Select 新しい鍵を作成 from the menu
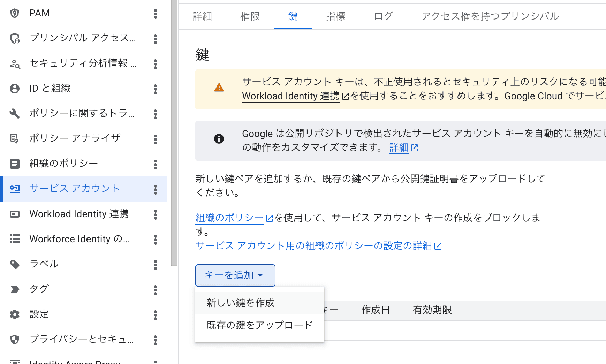The image size is (606, 364). pos(260,303)
